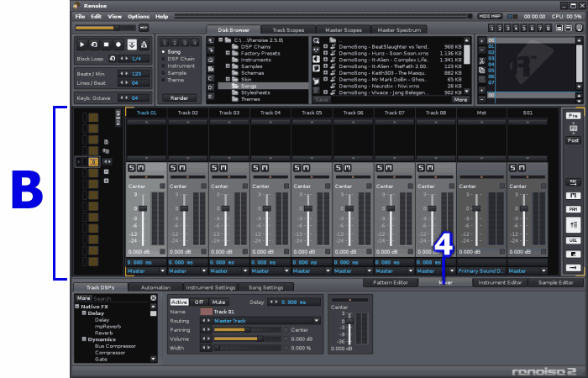The width and height of the screenshot is (588, 378).
Task: Open the Pattern Editor tab
Action: pyautogui.click(x=391, y=283)
